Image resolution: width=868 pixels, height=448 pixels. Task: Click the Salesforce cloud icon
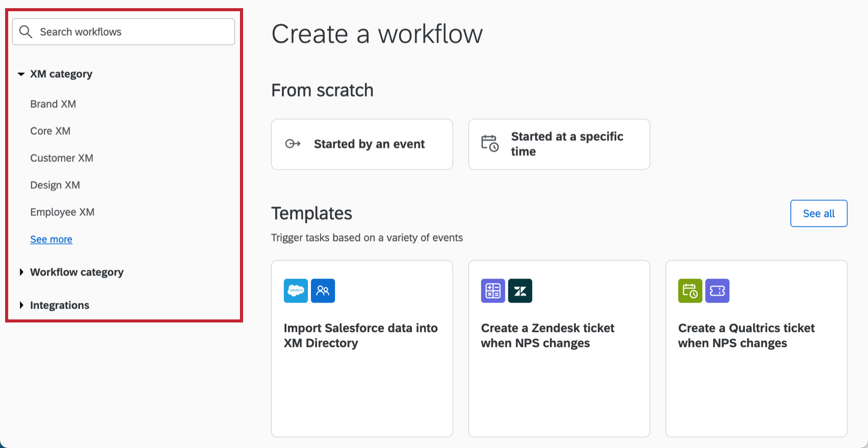[x=296, y=291]
